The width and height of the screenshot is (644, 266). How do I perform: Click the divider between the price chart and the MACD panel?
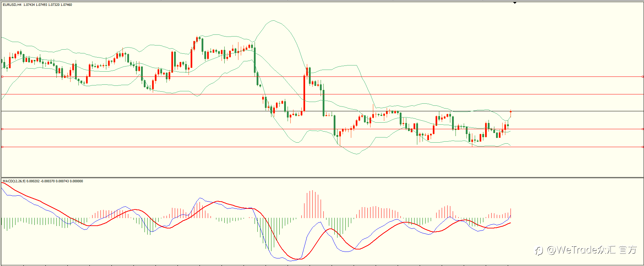tap(322, 178)
